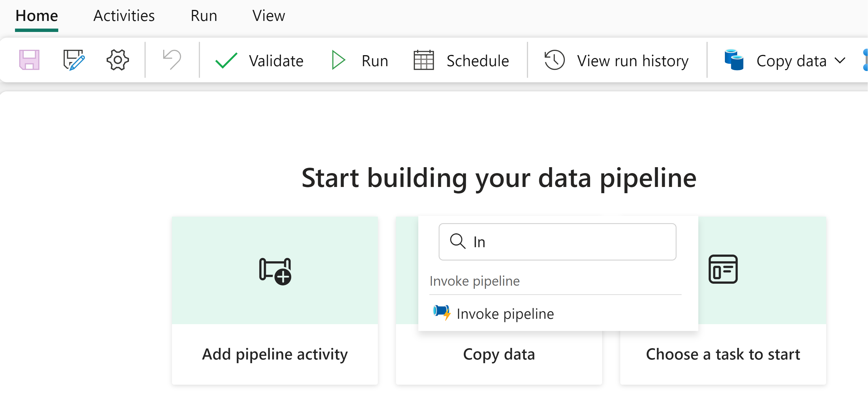Go to the Home tab
The image size is (868, 409).
[37, 16]
